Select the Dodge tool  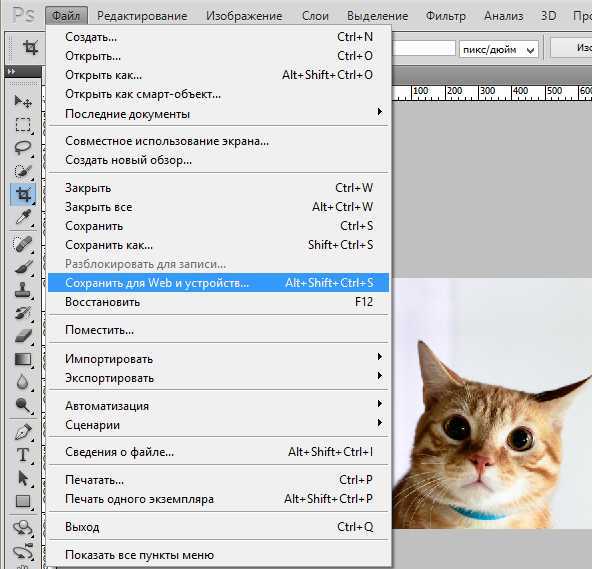[23, 405]
